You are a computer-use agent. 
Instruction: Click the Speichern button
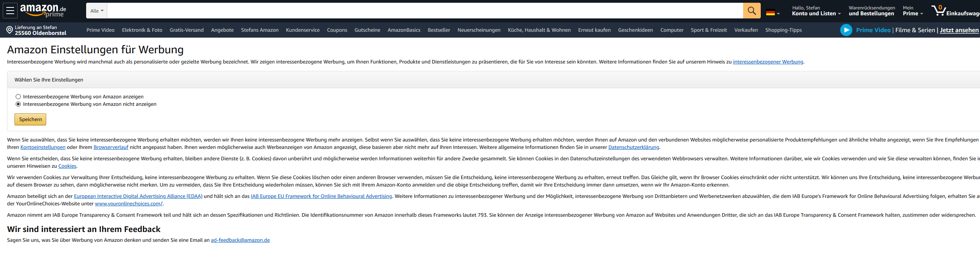(x=30, y=120)
